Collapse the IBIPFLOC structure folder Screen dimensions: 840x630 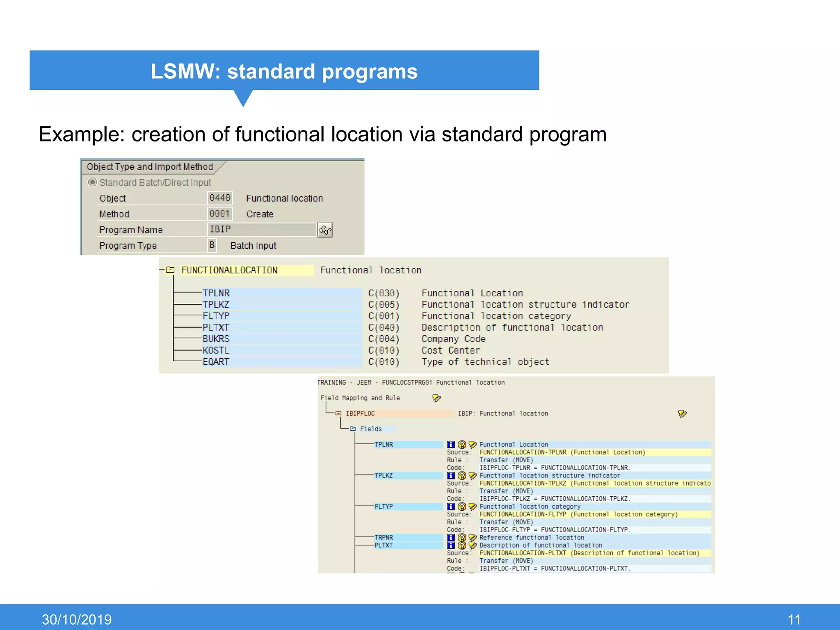tap(338, 413)
